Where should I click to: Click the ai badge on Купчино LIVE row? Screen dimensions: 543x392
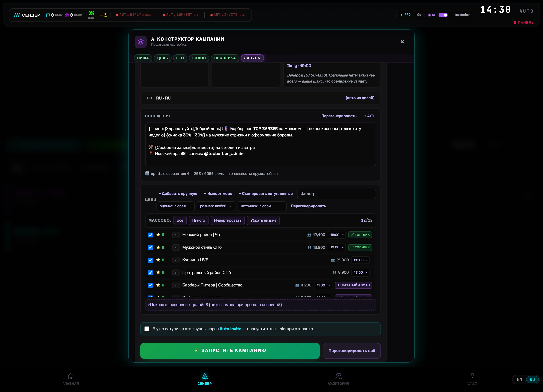pos(176,260)
